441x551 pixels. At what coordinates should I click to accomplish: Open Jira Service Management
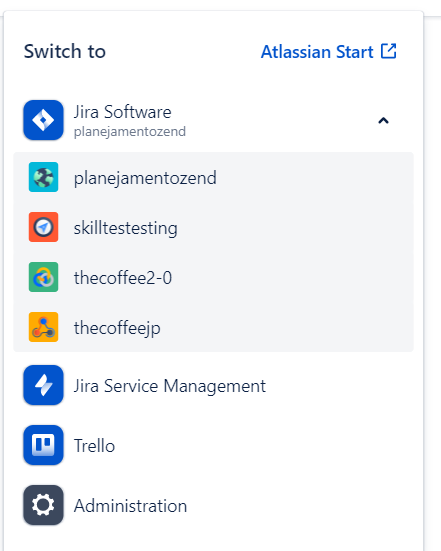pos(213,385)
